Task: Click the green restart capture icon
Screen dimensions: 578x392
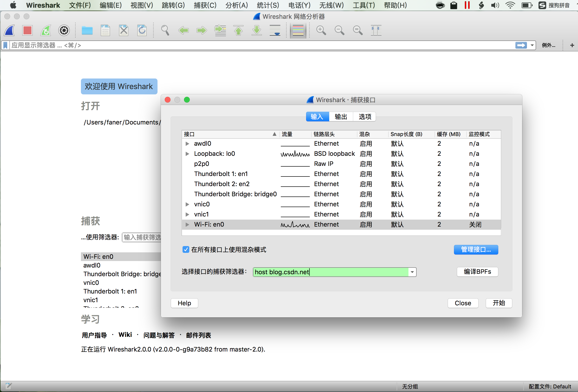Action: (x=46, y=30)
